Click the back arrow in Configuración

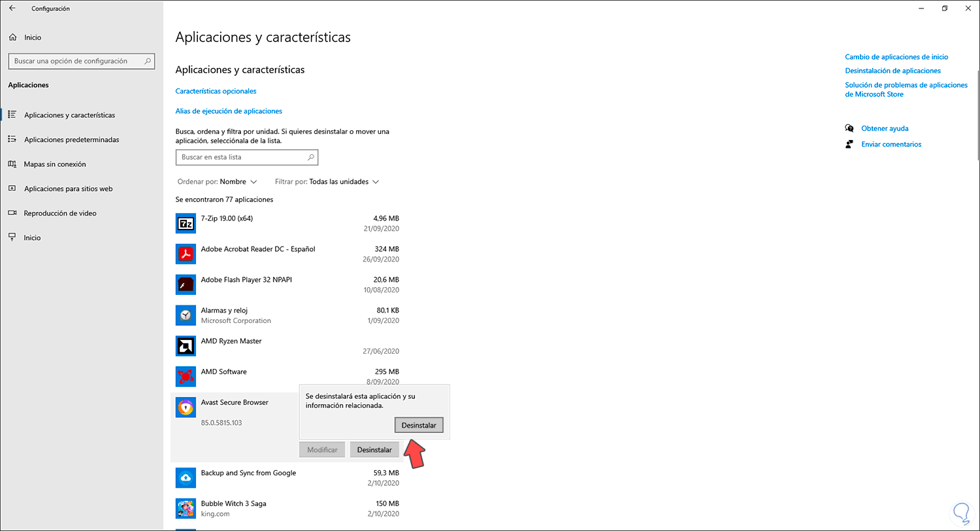click(12, 8)
